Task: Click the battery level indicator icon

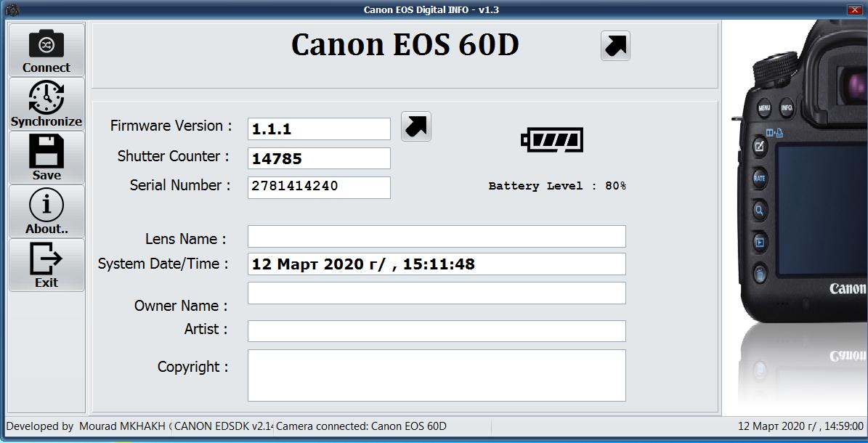Action: pos(552,139)
